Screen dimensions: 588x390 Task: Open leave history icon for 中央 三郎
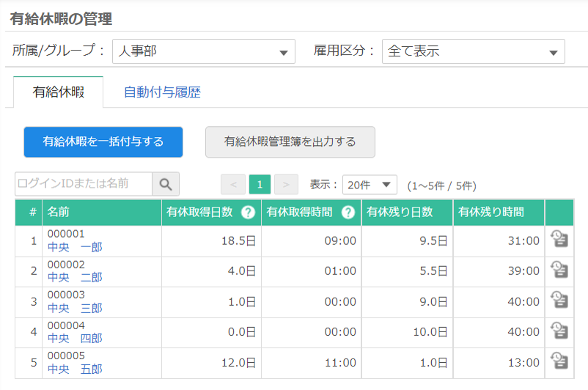point(559,300)
